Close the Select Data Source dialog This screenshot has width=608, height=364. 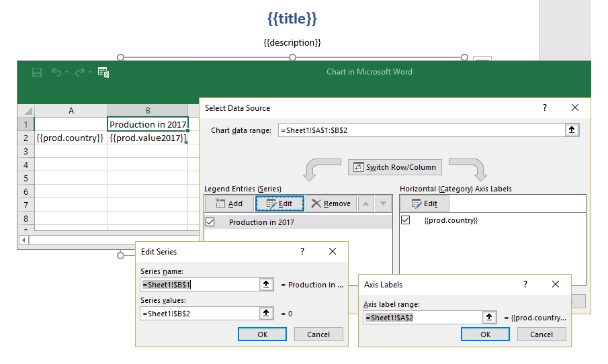click(575, 107)
